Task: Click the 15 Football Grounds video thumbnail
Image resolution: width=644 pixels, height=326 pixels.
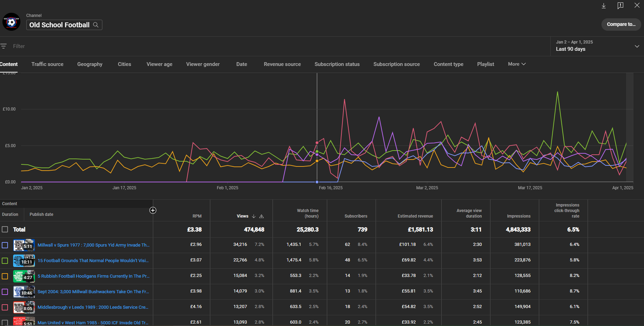Action: [x=24, y=261]
